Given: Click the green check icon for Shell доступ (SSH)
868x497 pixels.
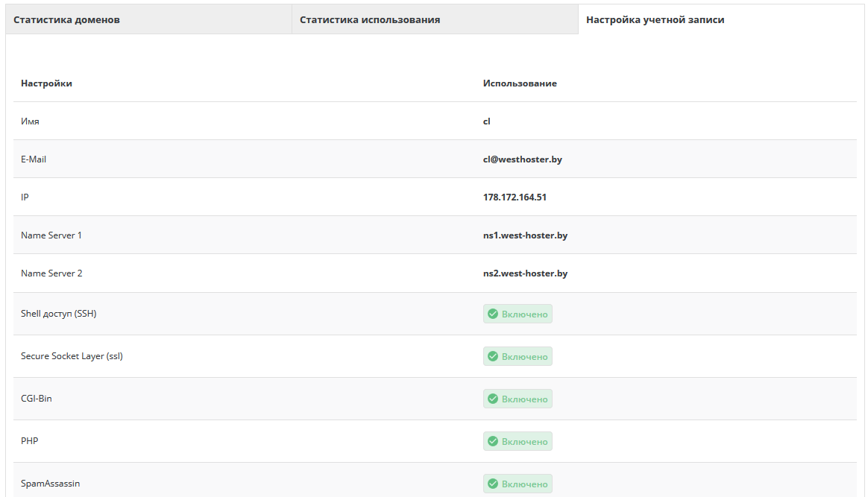Looking at the screenshot, I should coord(493,314).
